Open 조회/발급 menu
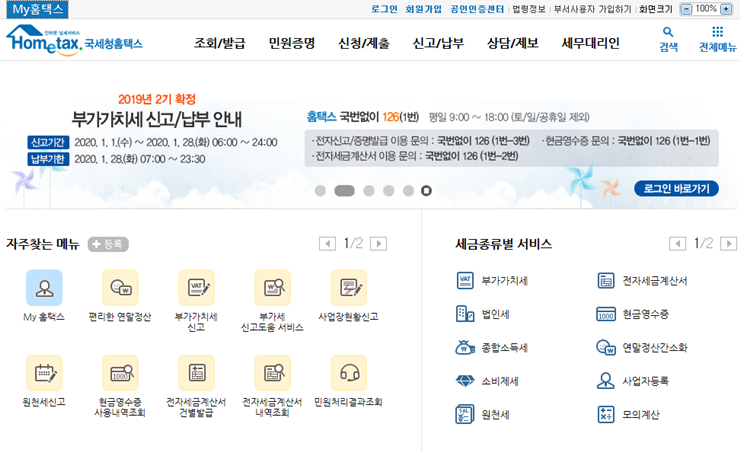The width and height of the screenshot is (740, 452). point(220,43)
